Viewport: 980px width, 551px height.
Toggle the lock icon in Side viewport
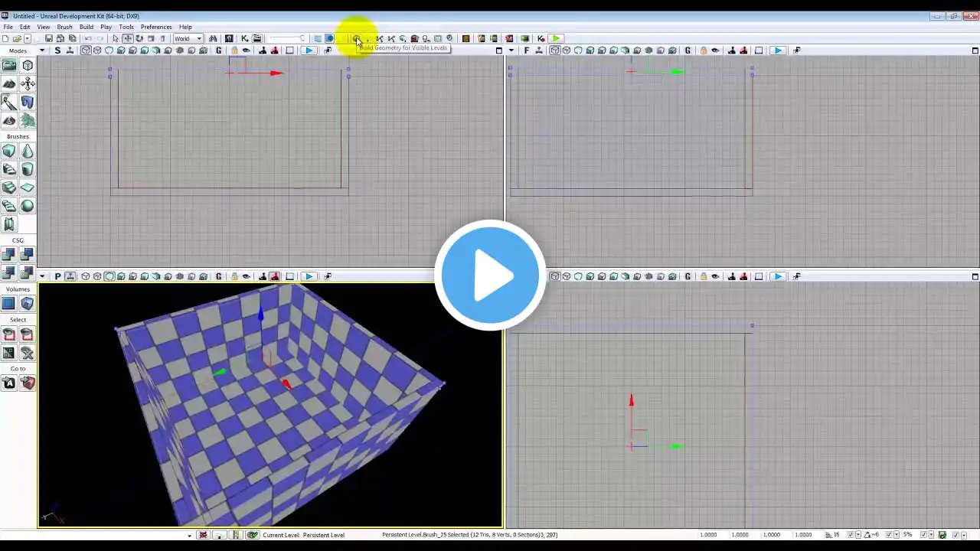coord(234,51)
